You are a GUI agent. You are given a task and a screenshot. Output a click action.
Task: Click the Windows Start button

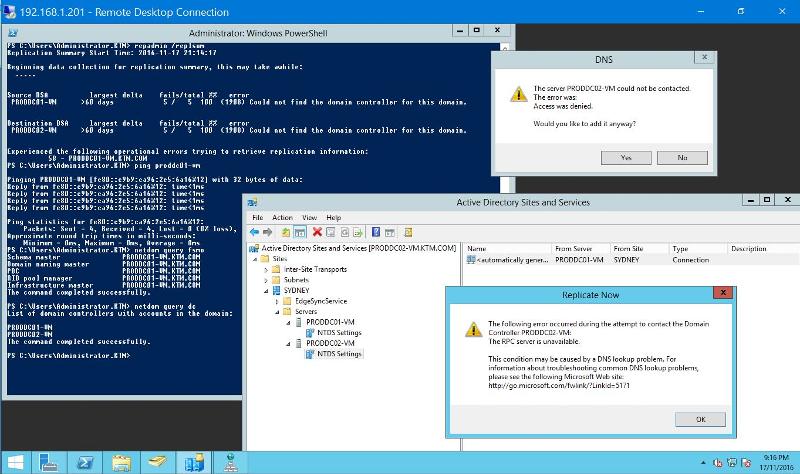[x=15, y=463]
